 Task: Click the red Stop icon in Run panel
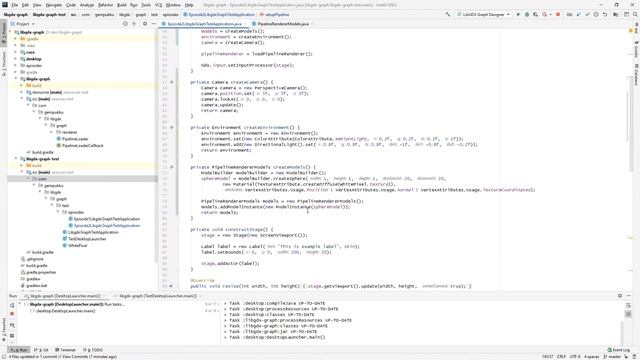(12, 313)
